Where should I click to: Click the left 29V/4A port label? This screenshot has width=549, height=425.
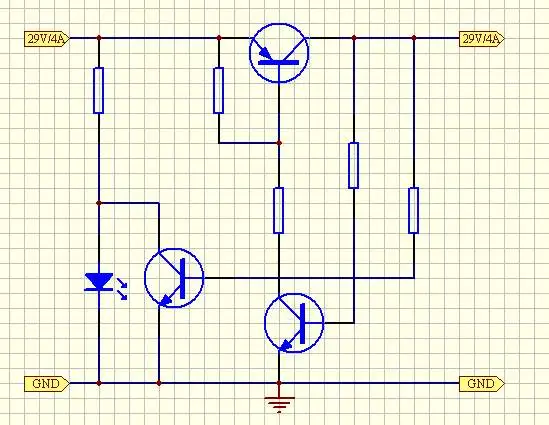click(x=47, y=39)
